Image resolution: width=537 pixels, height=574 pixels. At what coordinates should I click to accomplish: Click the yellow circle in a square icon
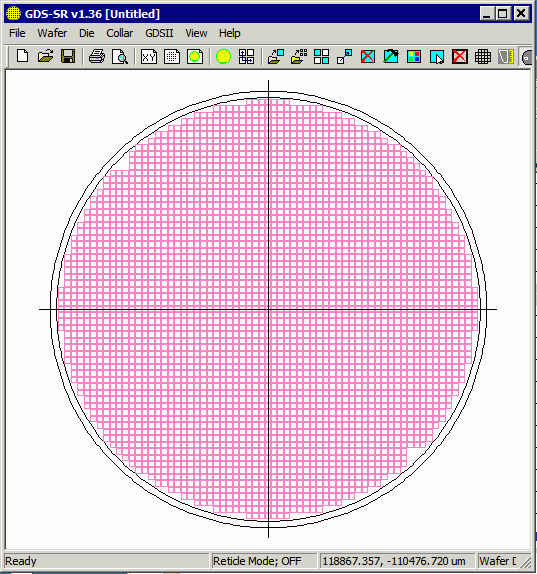(195, 56)
